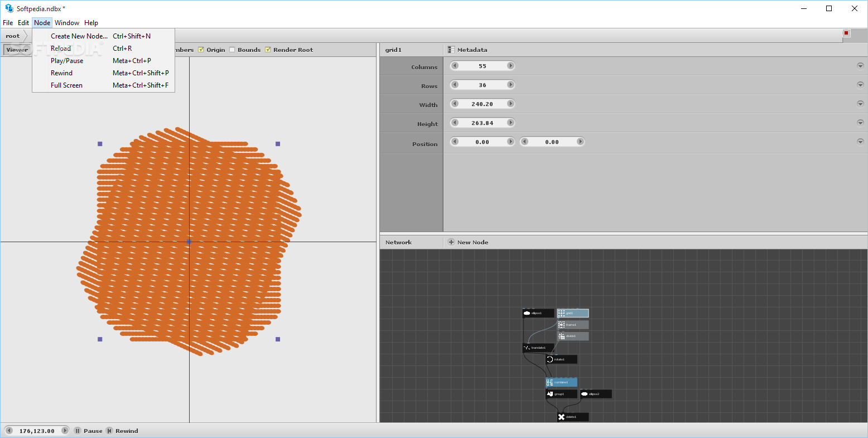The width and height of the screenshot is (868, 438).
Task: Open the Help menu
Action: (91, 23)
